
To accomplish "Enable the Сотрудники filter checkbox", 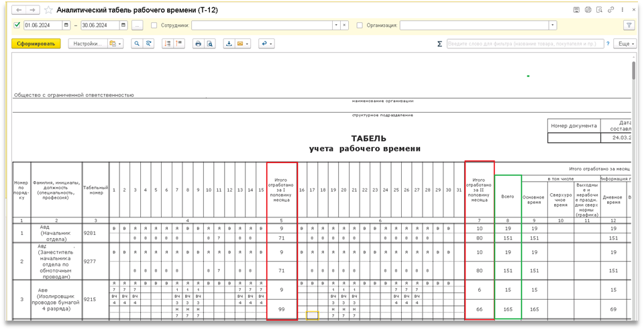I will pos(154,25).
